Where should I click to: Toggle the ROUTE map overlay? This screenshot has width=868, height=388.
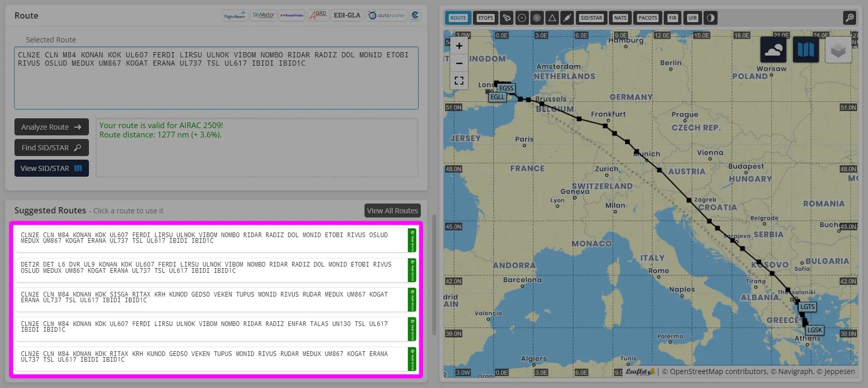(458, 18)
